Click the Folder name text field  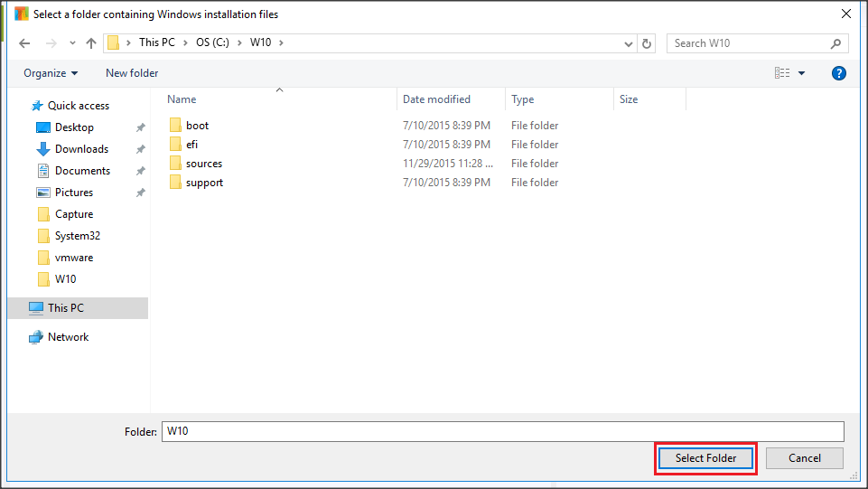[502, 431]
